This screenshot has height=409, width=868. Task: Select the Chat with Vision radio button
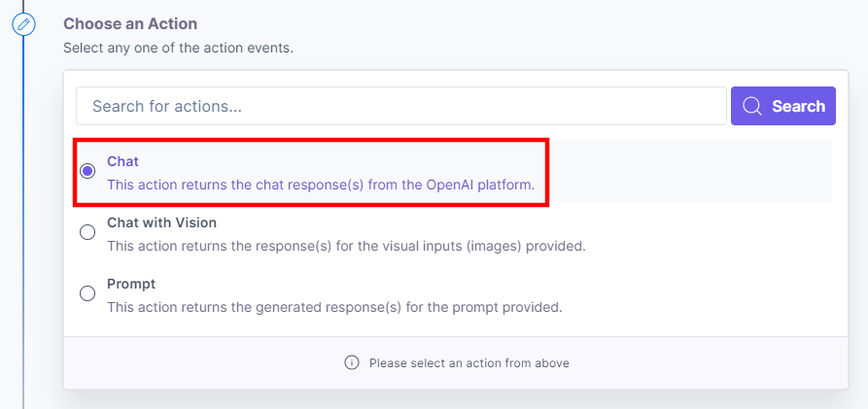click(x=87, y=232)
